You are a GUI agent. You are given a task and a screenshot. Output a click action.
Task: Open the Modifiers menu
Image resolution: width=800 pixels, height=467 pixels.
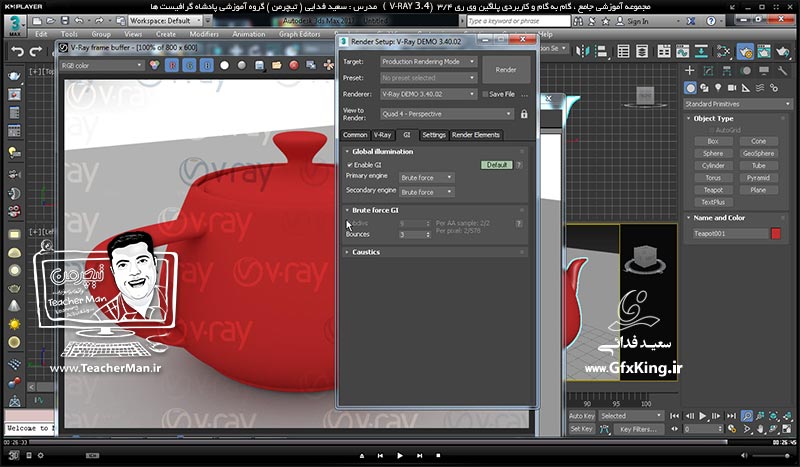click(204, 34)
